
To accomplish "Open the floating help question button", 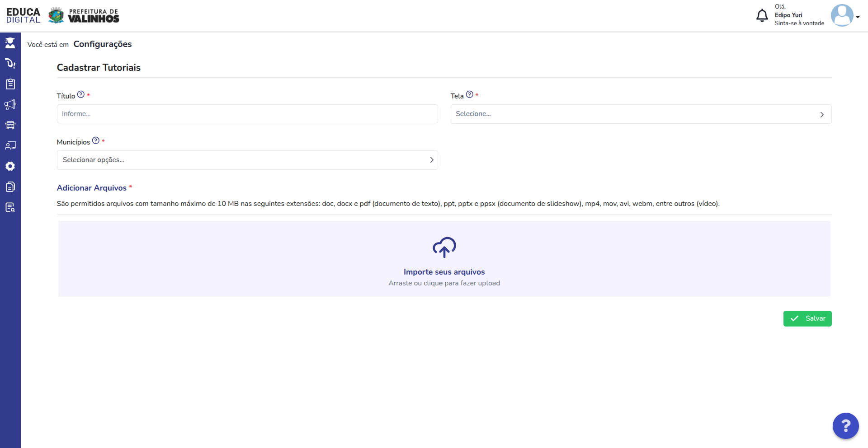I will (x=845, y=425).
